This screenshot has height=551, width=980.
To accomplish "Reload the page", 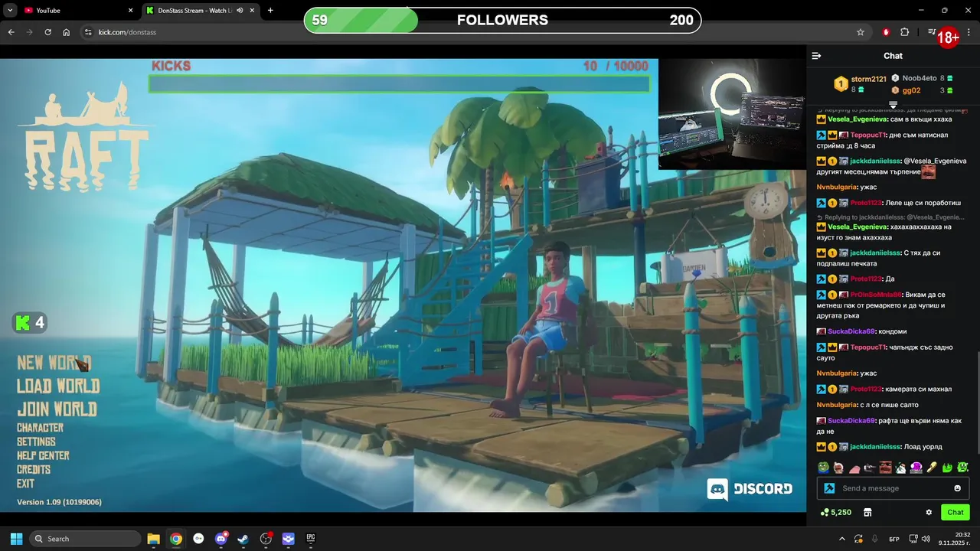I will [x=47, y=32].
